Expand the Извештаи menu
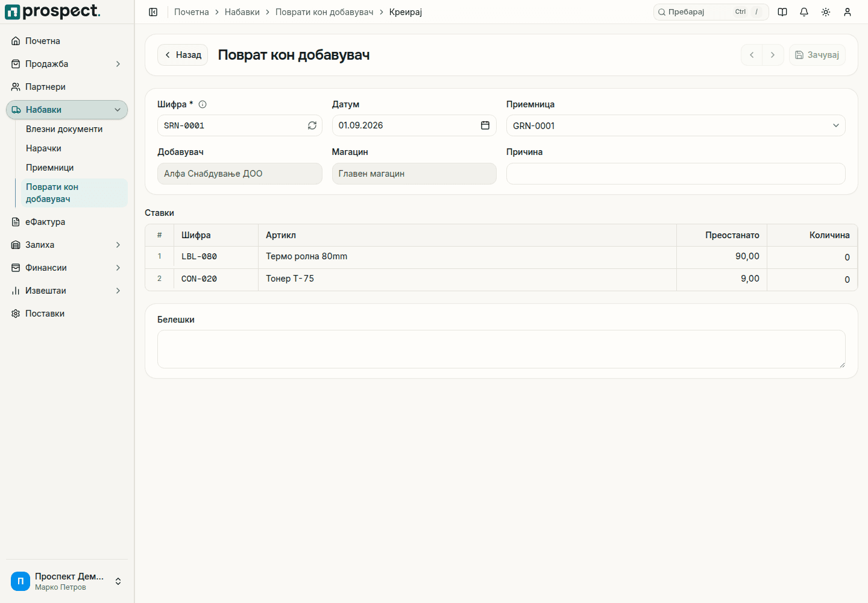 coord(67,291)
